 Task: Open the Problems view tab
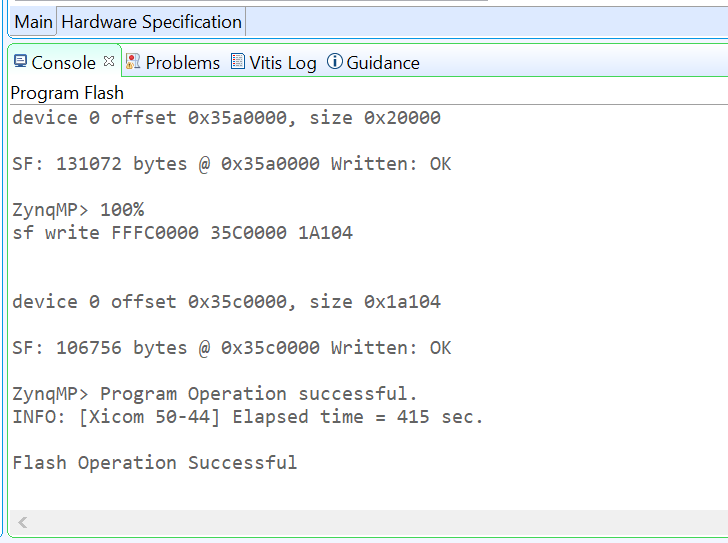click(x=182, y=63)
